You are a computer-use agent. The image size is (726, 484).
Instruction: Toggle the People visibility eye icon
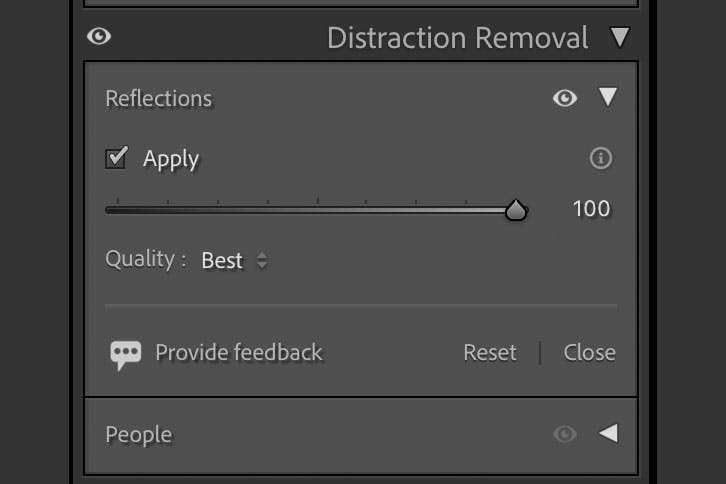[x=565, y=434]
